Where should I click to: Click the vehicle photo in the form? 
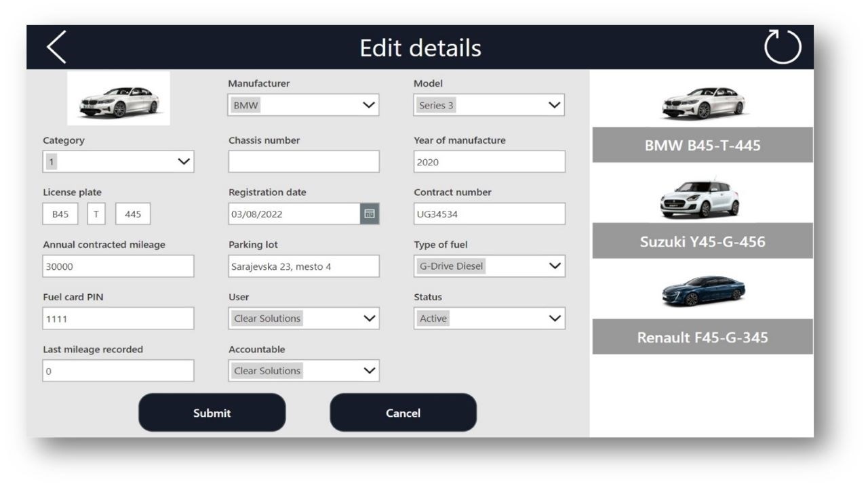coord(119,99)
